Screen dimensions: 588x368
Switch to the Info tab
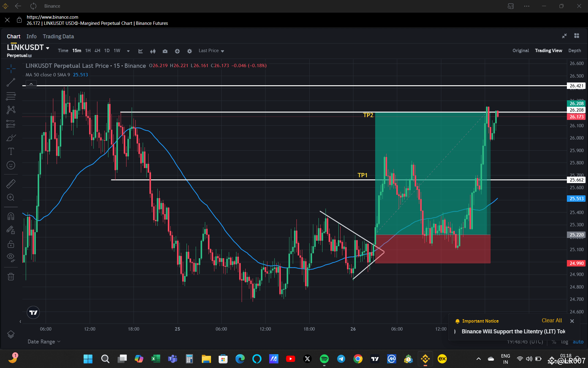(32, 36)
